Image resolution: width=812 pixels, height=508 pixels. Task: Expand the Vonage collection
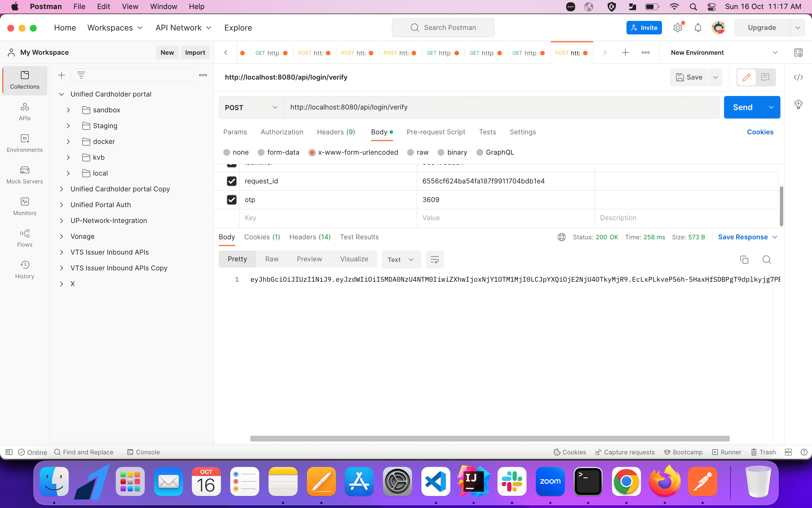(x=61, y=237)
